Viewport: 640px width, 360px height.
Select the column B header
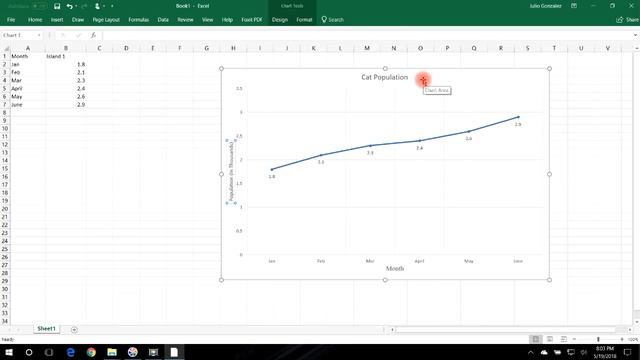tap(66, 48)
